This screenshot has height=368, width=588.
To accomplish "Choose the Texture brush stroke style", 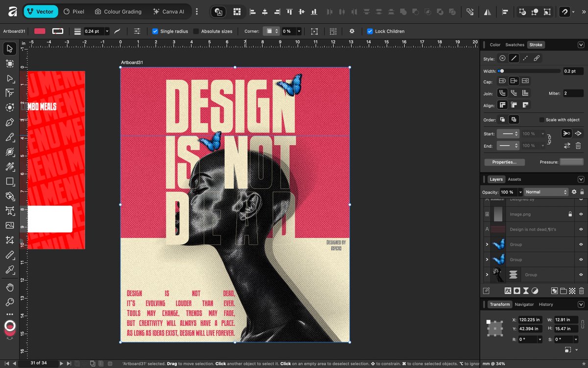I will click(537, 58).
